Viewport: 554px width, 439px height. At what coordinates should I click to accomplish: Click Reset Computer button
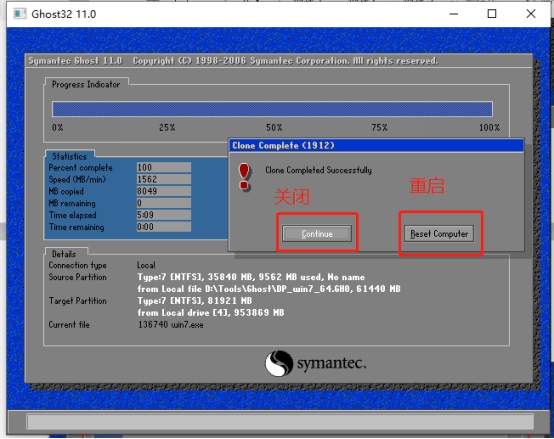439,233
